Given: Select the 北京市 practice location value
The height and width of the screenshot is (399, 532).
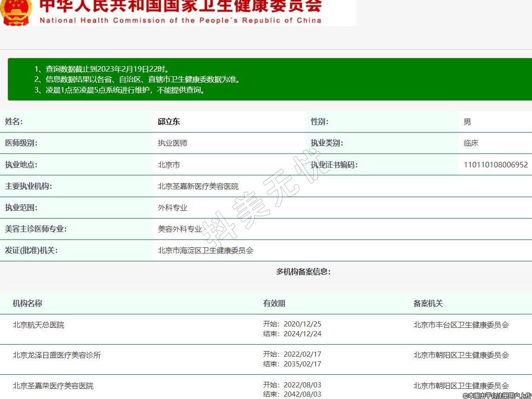Looking at the screenshot, I should (x=169, y=165).
